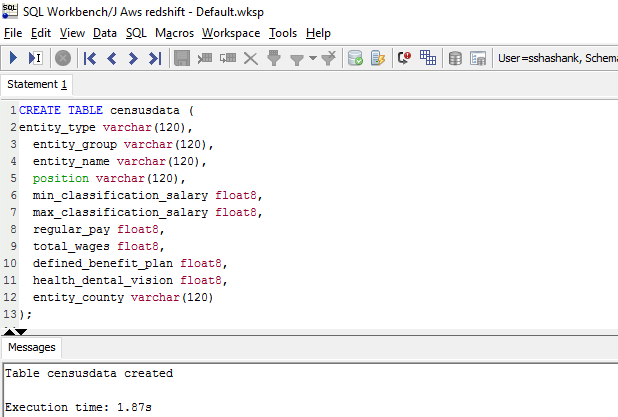Toggle the ignore errors button
The width and height of the screenshot is (618, 417).
point(404,58)
